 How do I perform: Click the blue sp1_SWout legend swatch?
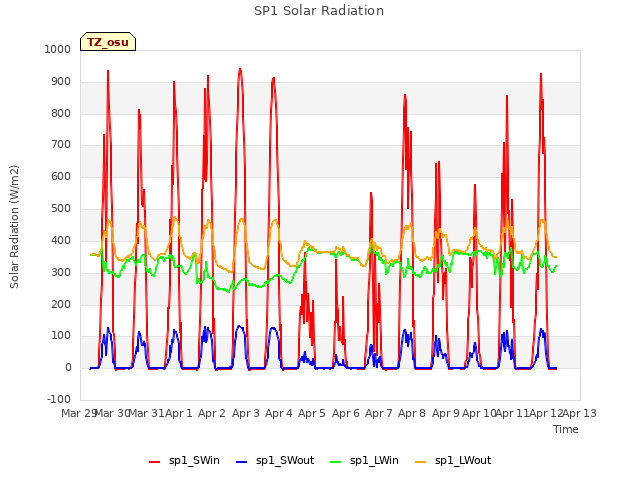242,462
